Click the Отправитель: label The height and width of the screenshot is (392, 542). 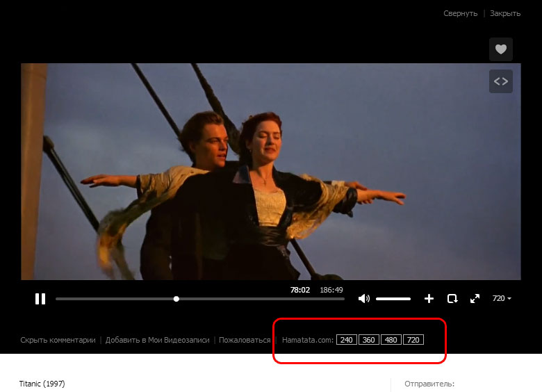tap(429, 384)
